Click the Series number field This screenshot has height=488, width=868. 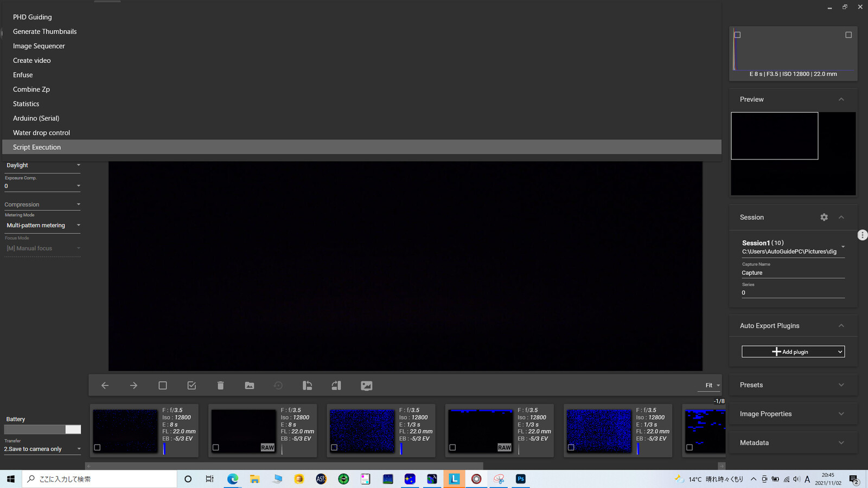coord(793,293)
